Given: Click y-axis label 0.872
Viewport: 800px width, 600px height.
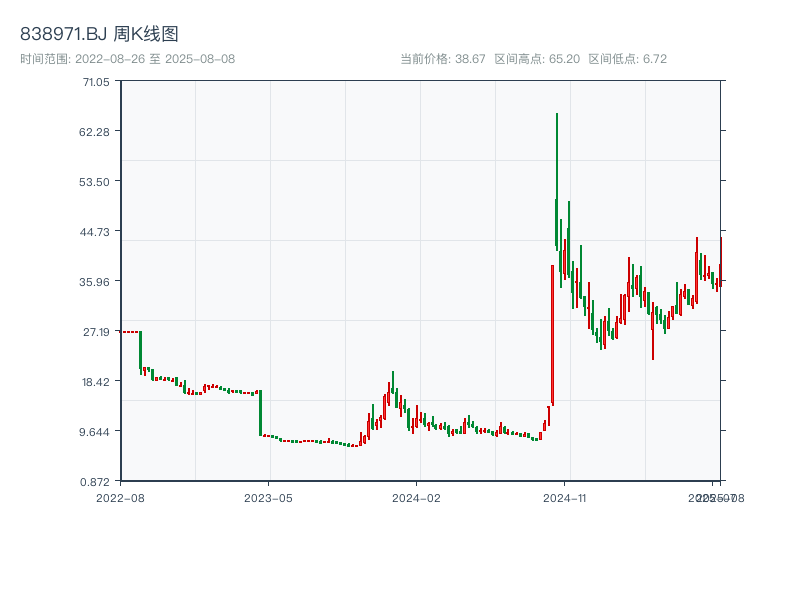Looking at the screenshot, I should (x=95, y=482).
